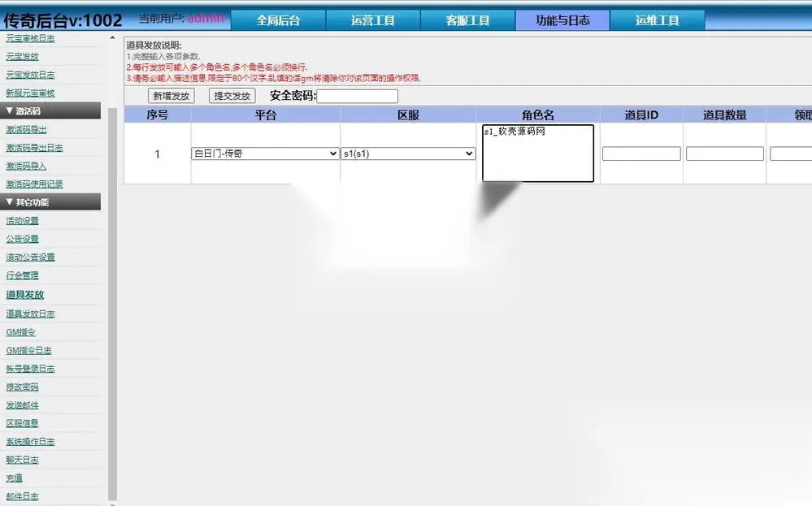The width and height of the screenshot is (812, 506).
Task: Open the 元宝发放 link
Action: click(x=22, y=56)
